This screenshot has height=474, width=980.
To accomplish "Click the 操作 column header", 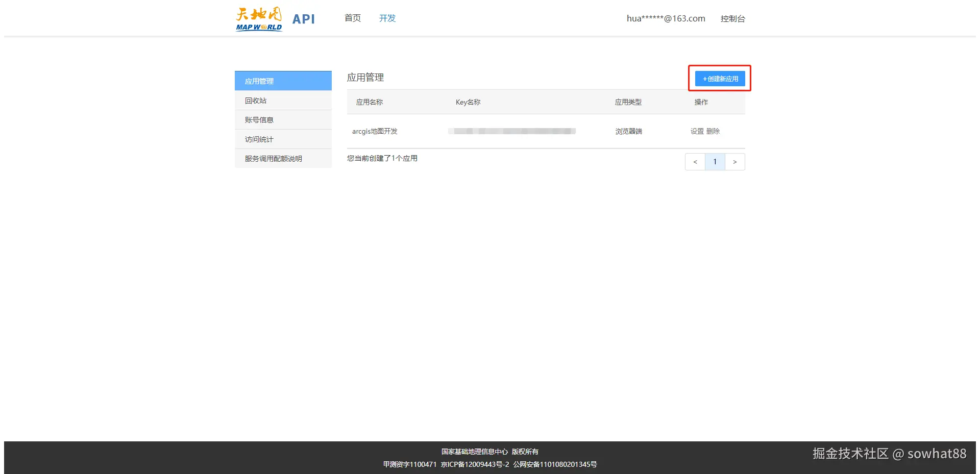I will pyautogui.click(x=701, y=102).
